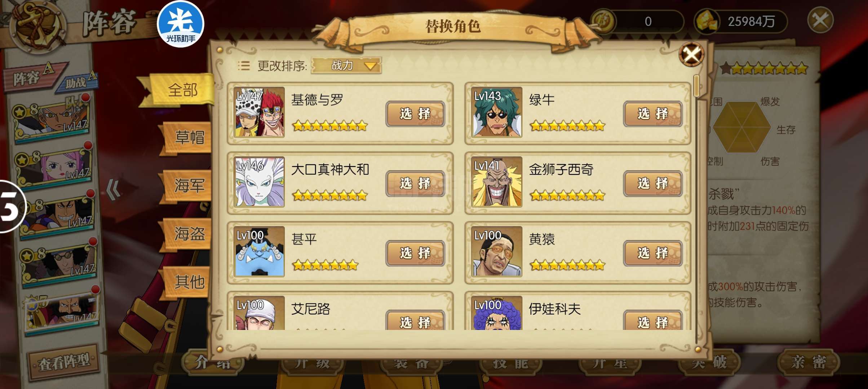
Task: Collapse panel with the double chevron arrow
Action: coord(113,189)
